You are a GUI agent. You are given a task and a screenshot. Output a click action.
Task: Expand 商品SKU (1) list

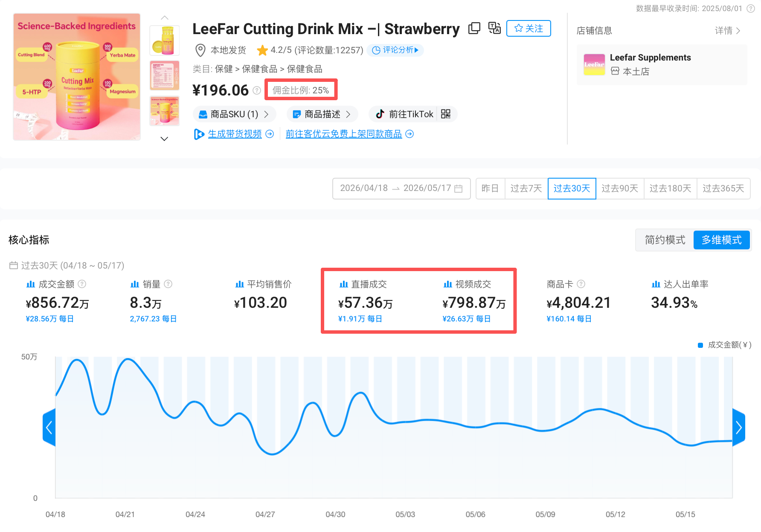tap(234, 114)
